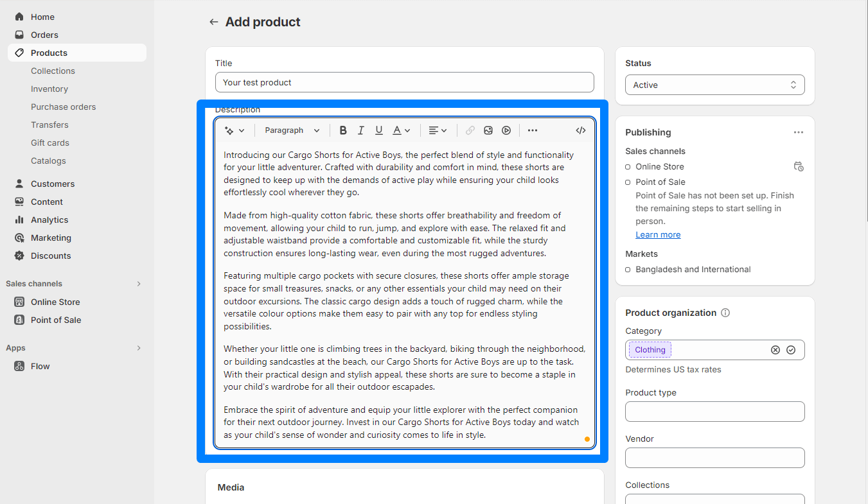Viewport: 868px width, 504px height.
Task: Click the Learn more link
Action: tap(658, 234)
